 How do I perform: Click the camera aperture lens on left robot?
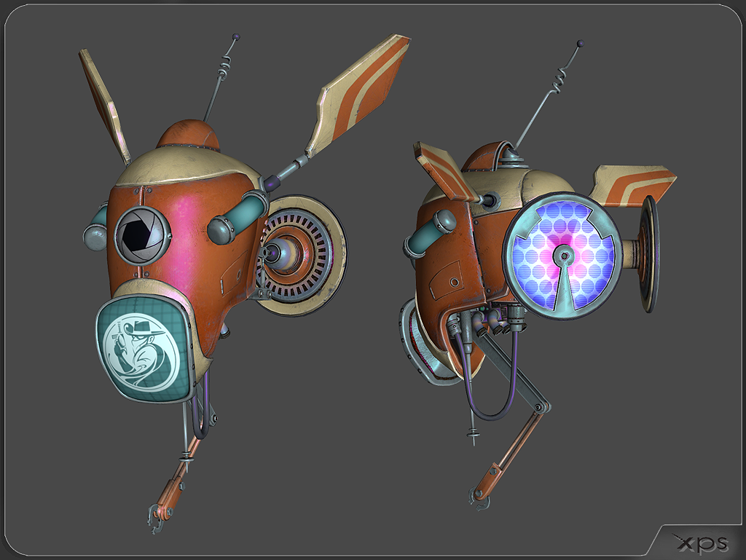click(144, 236)
